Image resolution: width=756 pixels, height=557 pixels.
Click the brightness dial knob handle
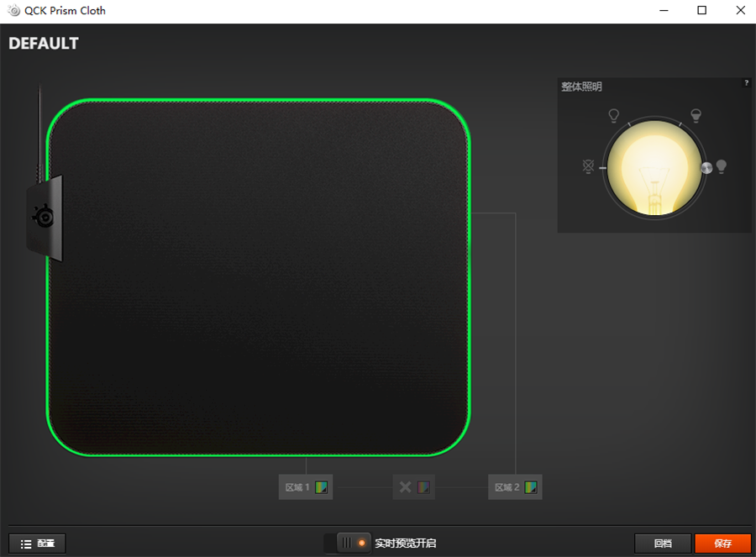(x=706, y=168)
